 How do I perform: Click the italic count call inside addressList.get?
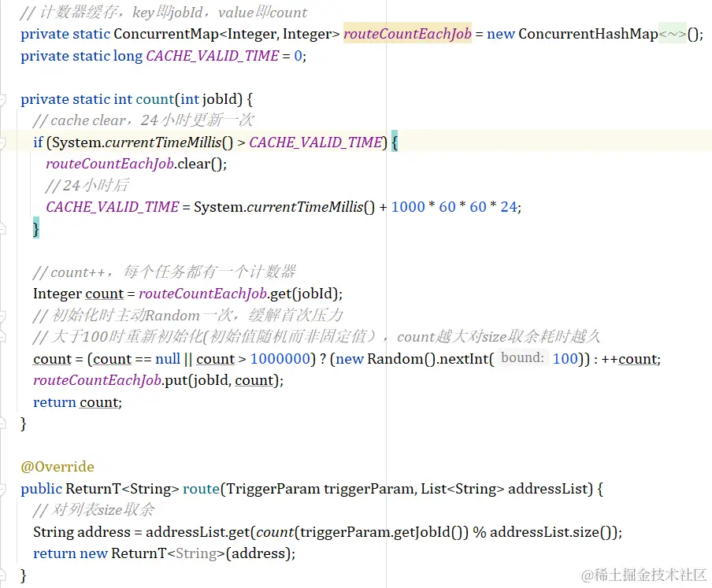(x=275, y=532)
